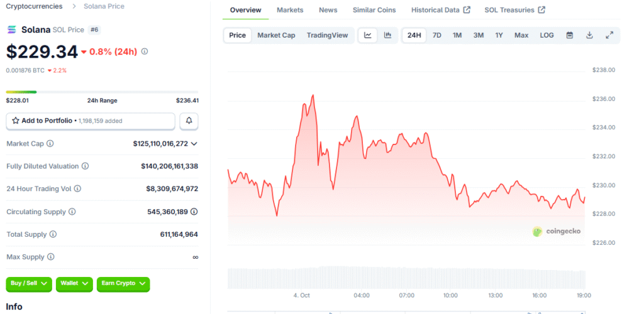Click Market Cap info icon
Viewport: 644px width, 314px height.
tap(50, 144)
